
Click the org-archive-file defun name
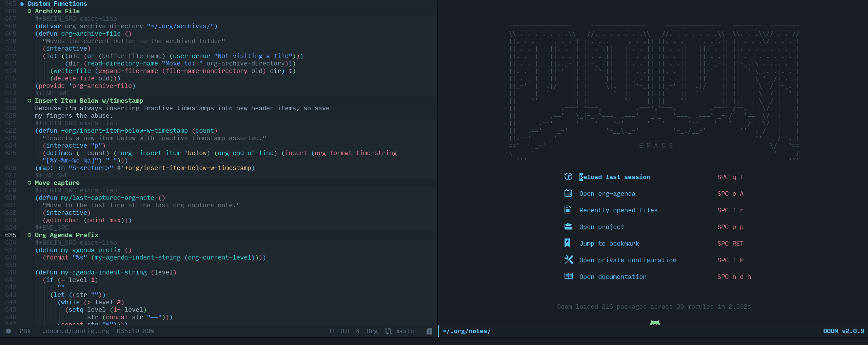(91, 34)
